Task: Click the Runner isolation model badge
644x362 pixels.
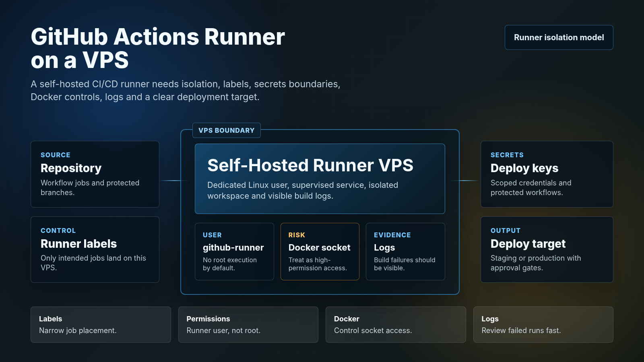Action: (x=559, y=37)
